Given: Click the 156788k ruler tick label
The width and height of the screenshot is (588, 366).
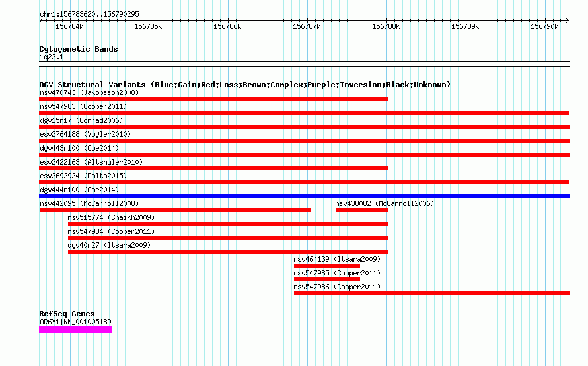Looking at the screenshot, I should (386, 26).
